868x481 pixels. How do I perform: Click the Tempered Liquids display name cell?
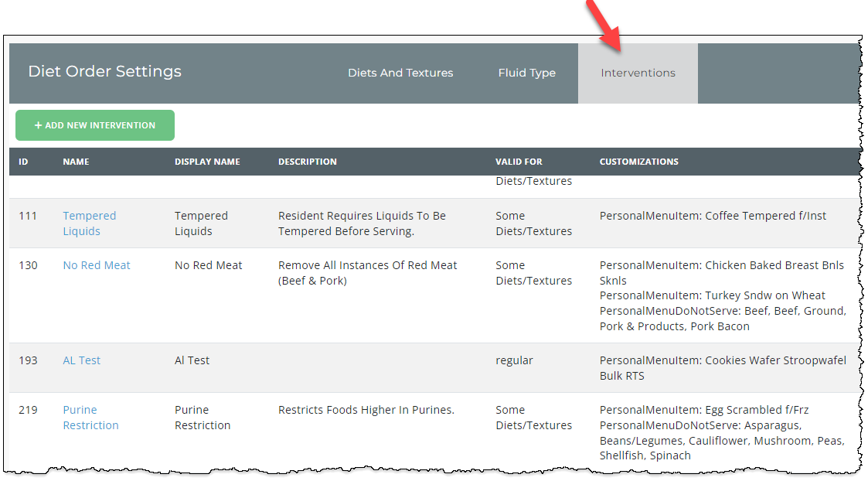[202, 223]
